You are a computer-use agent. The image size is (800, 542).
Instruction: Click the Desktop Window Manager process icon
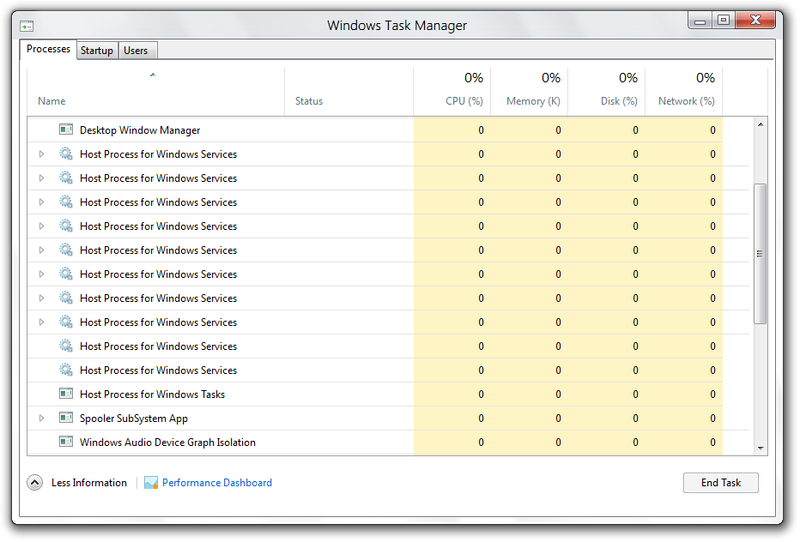point(66,130)
